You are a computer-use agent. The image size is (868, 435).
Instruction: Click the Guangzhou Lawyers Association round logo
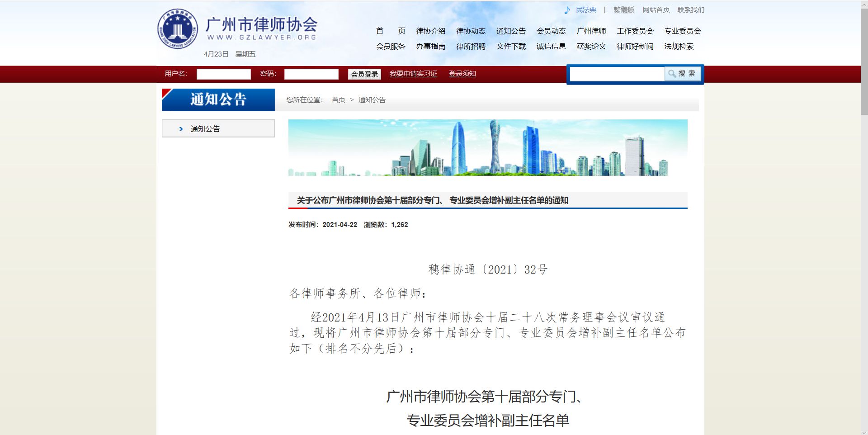pyautogui.click(x=178, y=28)
